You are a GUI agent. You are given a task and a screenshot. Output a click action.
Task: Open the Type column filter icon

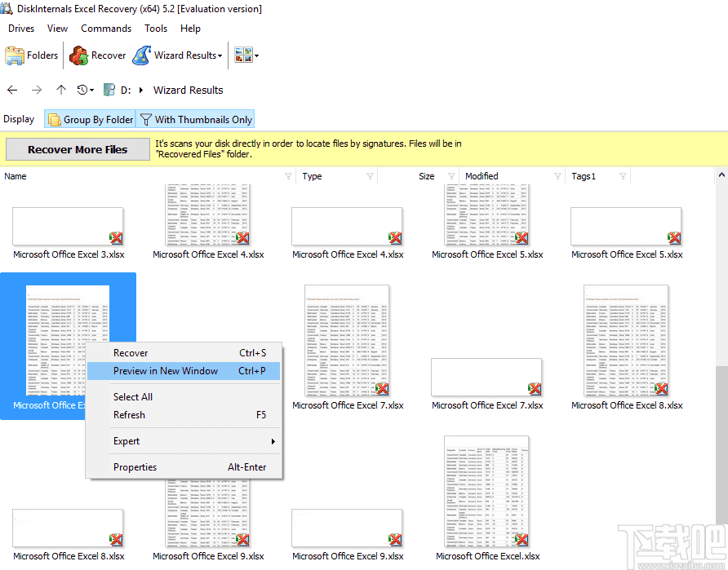coord(370,176)
